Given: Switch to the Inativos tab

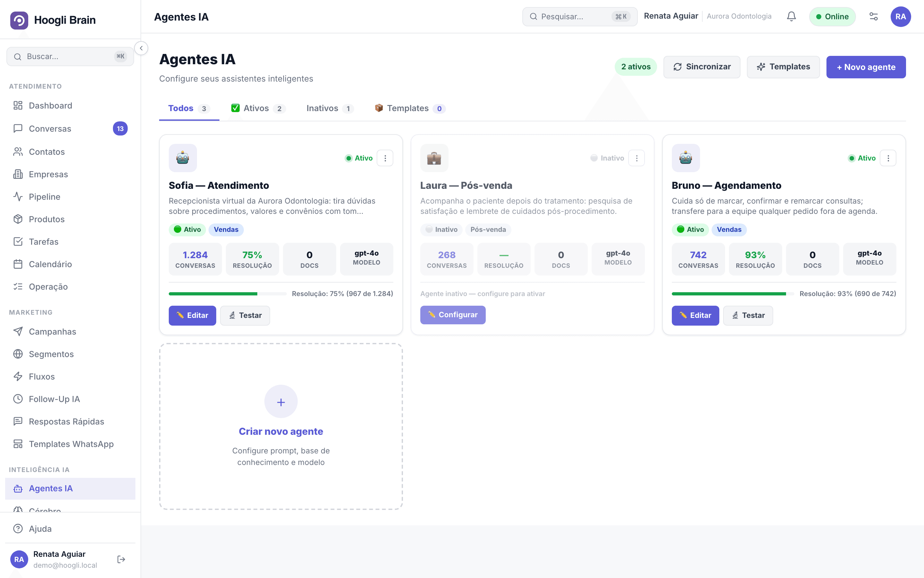Looking at the screenshot, I should tap(330, 109).
